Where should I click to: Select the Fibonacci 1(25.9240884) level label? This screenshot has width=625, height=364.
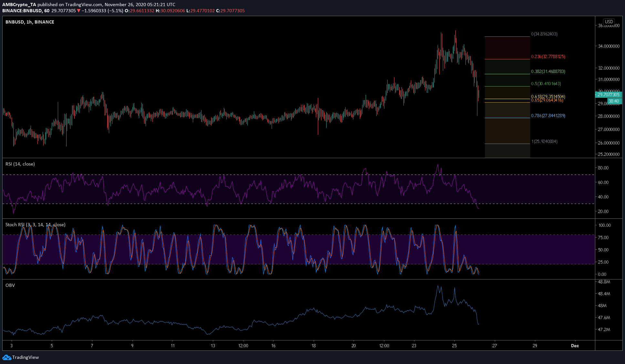tap(544, 141)
